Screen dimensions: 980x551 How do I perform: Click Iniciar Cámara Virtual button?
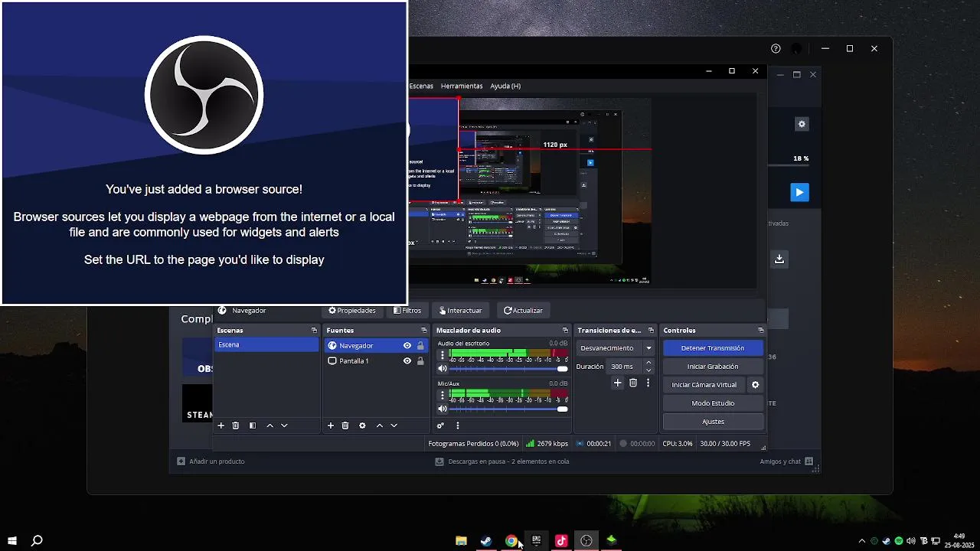[x=704, y=385]
